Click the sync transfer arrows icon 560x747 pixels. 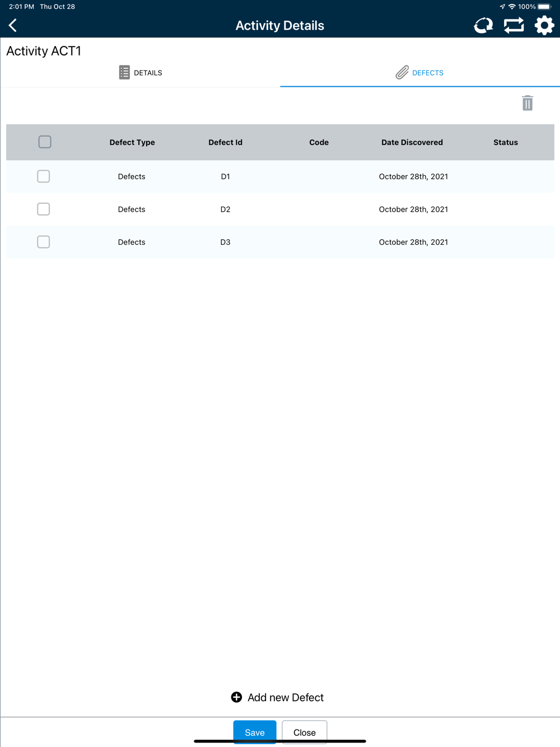[x=514, y=25]
